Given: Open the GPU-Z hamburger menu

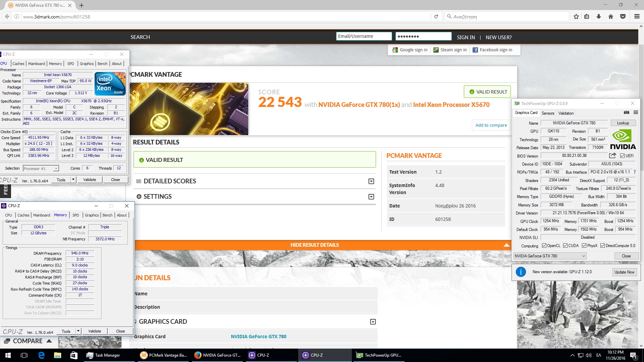Looking at the screenshot, I should [636, 113].
